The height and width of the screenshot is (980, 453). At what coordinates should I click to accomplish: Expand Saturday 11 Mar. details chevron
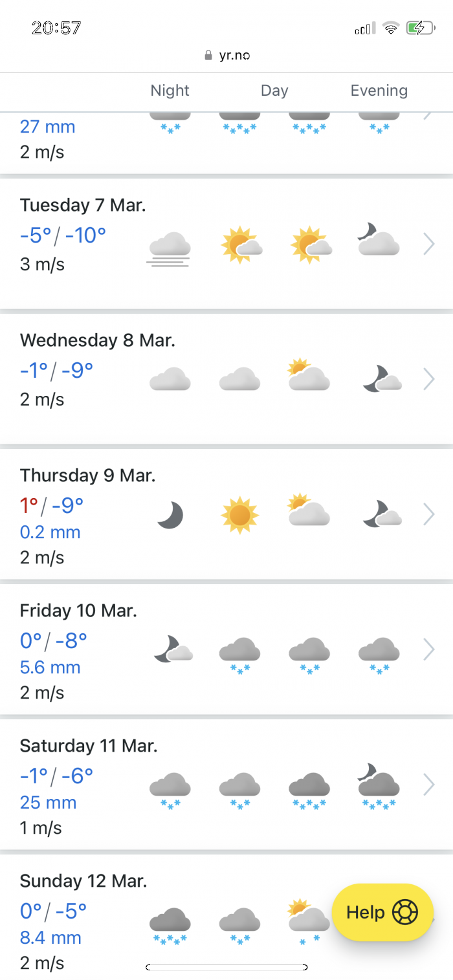428,785
